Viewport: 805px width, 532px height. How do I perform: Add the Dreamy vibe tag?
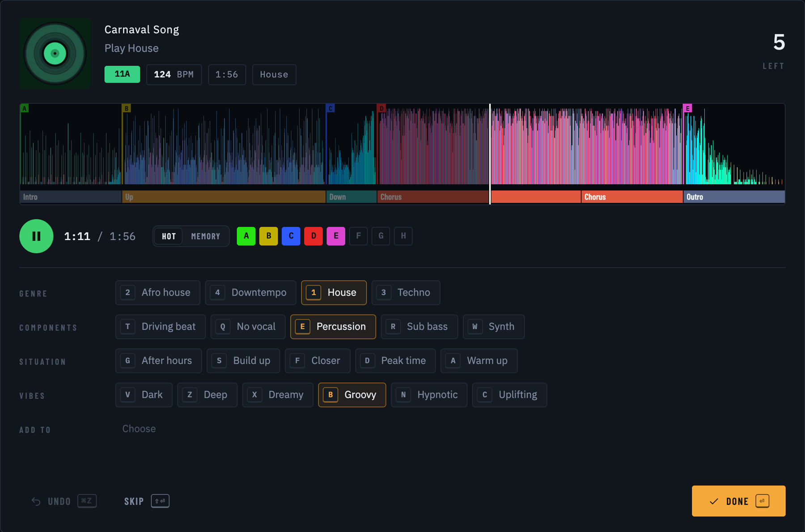coord(278,395)
